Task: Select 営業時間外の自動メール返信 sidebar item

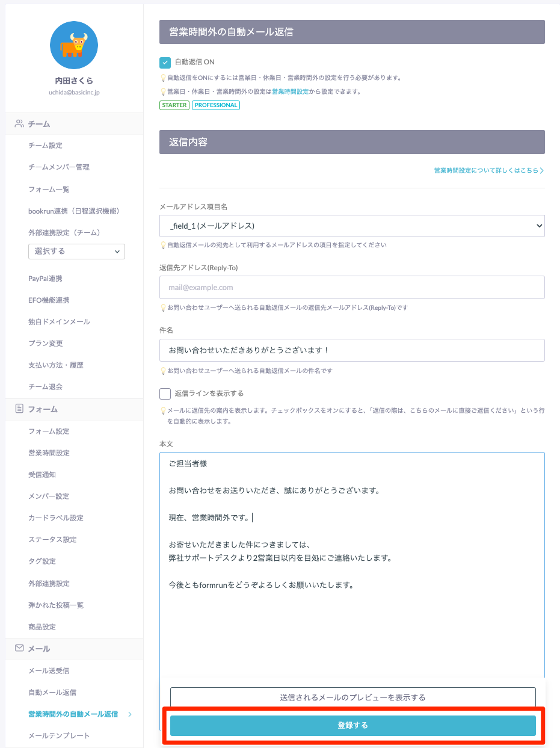Action: tap(73, 714)
